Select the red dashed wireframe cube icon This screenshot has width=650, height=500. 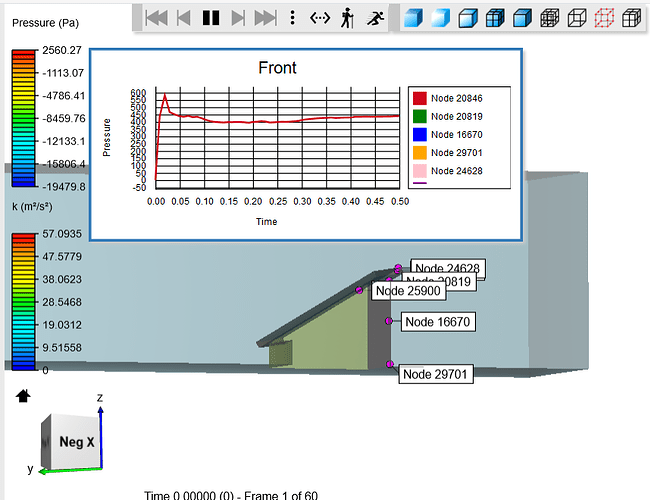tap(604, 17)
